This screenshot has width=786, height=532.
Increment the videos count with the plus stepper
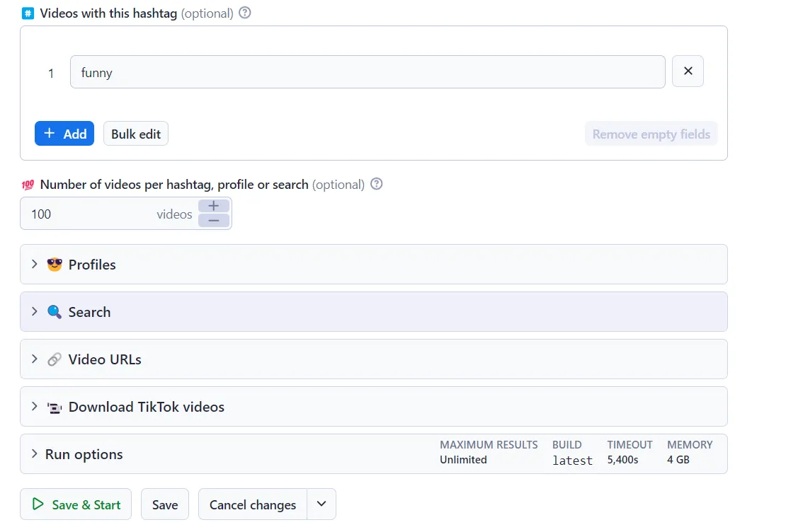213,206
